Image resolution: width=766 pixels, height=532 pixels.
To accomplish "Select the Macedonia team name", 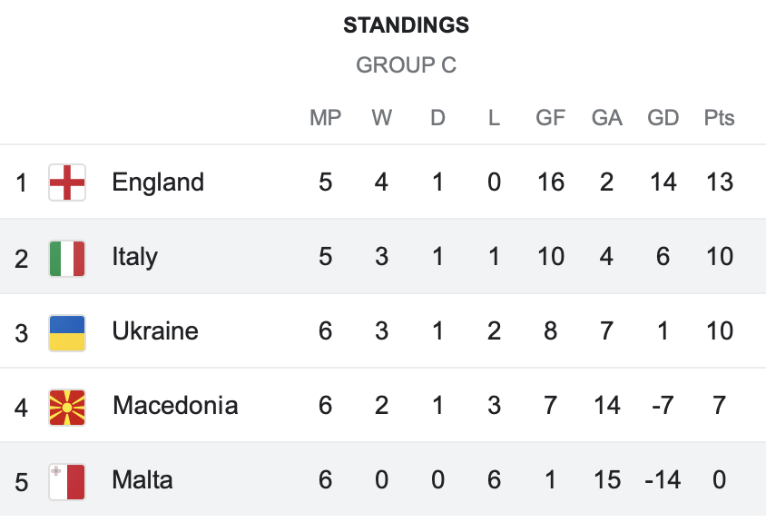I will click(175, 406).
